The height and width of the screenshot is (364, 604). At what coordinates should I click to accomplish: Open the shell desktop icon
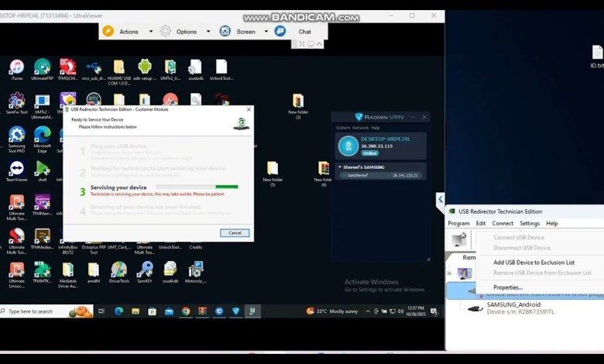[43, 171]
